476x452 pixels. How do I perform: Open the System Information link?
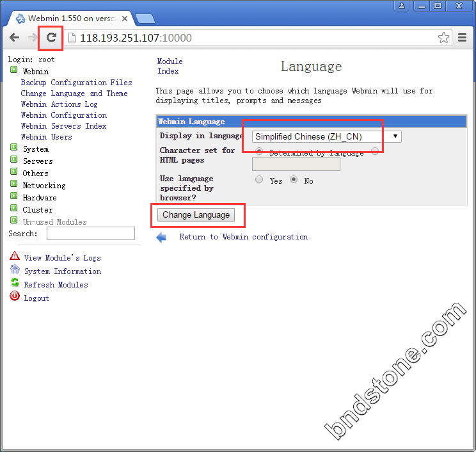click(63, 271)
